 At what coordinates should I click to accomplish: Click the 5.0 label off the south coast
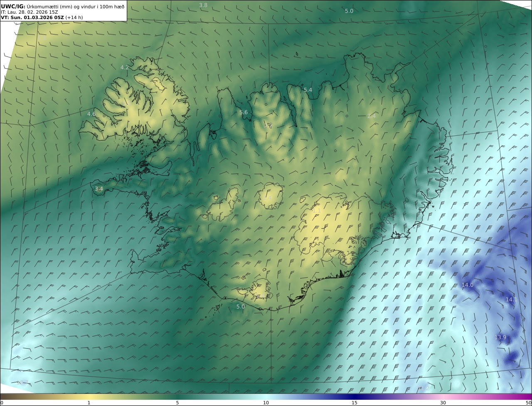pos(241,306)
